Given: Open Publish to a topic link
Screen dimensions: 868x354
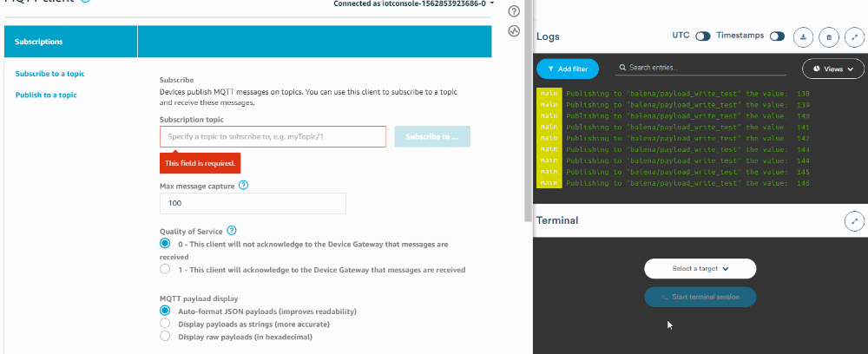Looking at the screenshot, I should click(x=46, y=95).
